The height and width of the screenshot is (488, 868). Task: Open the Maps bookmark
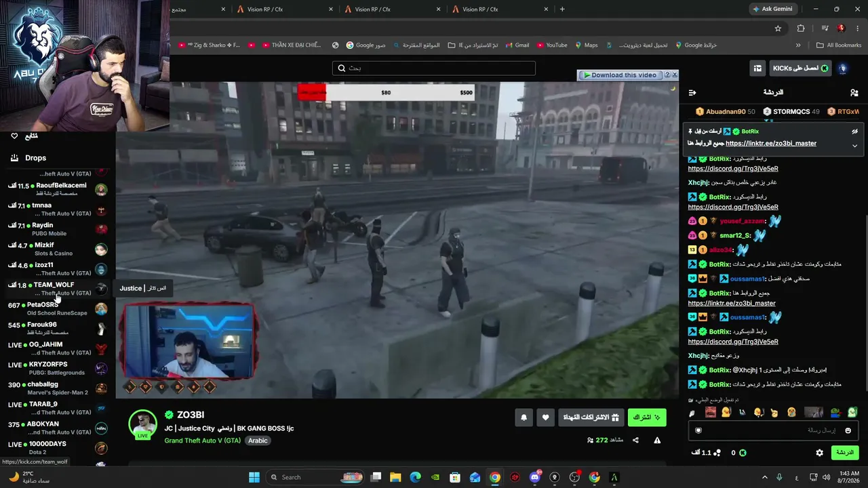(x=587, y=45)
